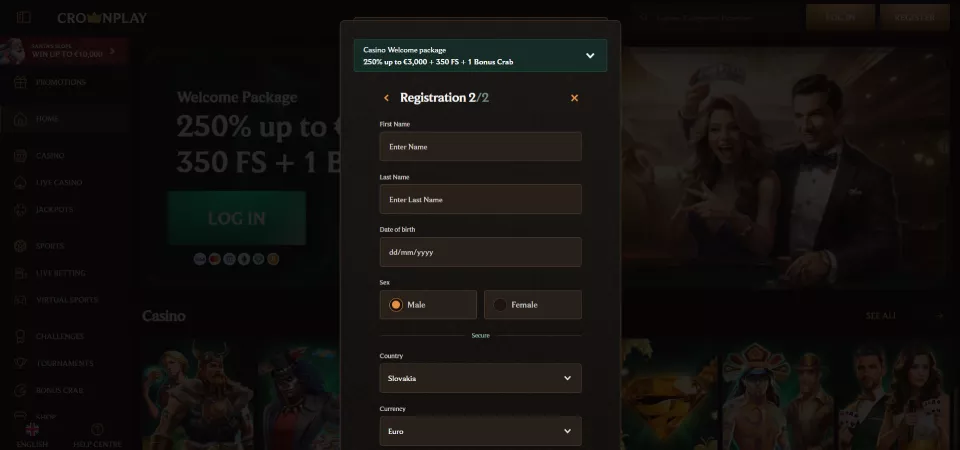Click the Sports ball icon
Screen dimensions: 960x450
pyautogui.click(x=20, y=246)
